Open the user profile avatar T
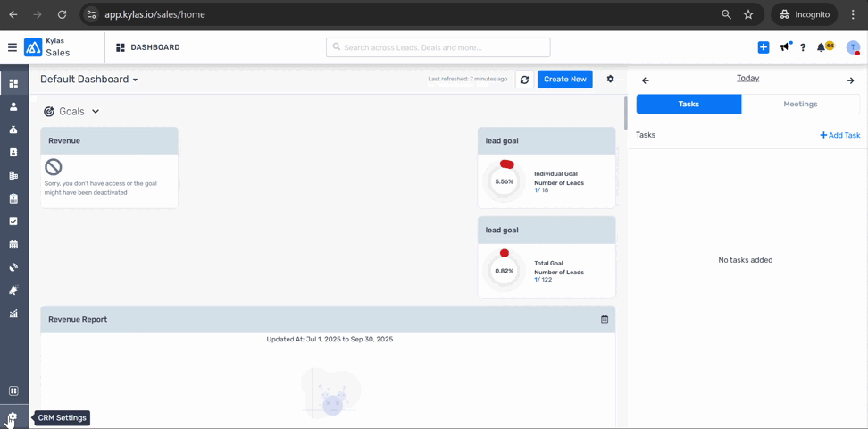Screen dimensions: 868x429 (853, 47)
